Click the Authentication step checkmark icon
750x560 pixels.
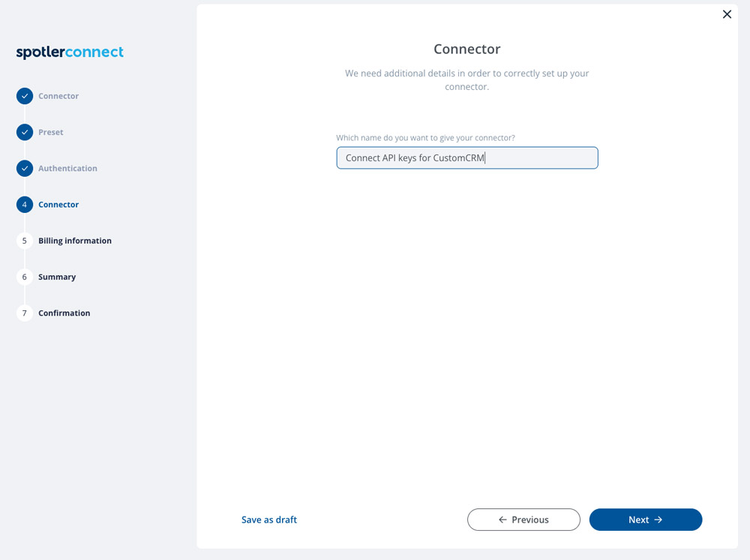(x=25, y=169)
